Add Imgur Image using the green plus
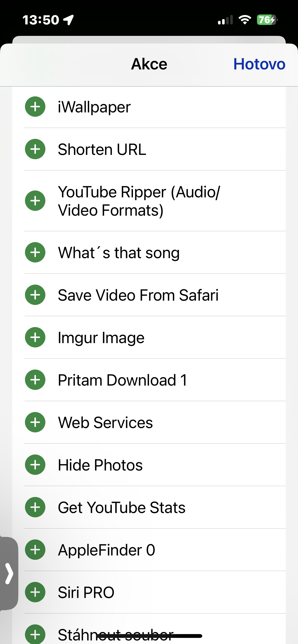Image resolution: width=298 pixels, height=644 pixels. 35,338
